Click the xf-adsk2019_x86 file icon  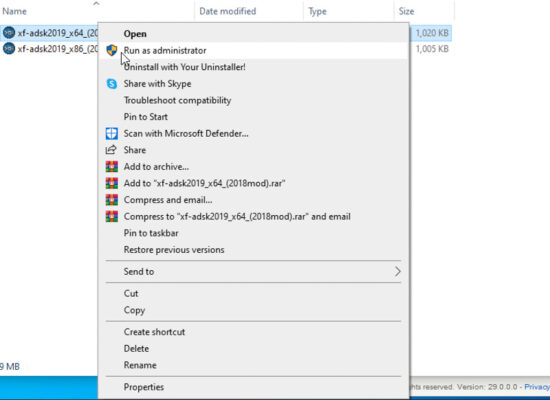click(x=9, y=48)
